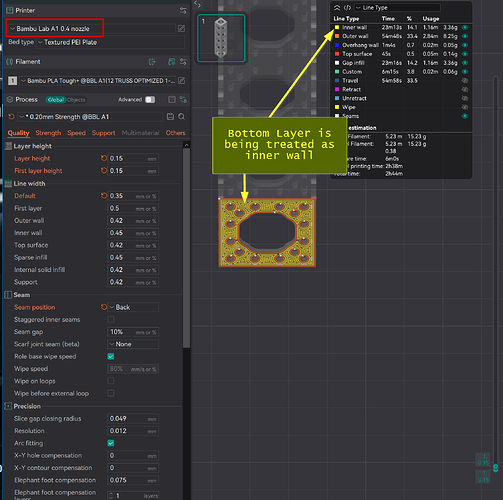503x500 pixels.
Task: Open the Bed type Textured PEI Plate dropdown
Action: pyautogui.click(x=110, y=42)
